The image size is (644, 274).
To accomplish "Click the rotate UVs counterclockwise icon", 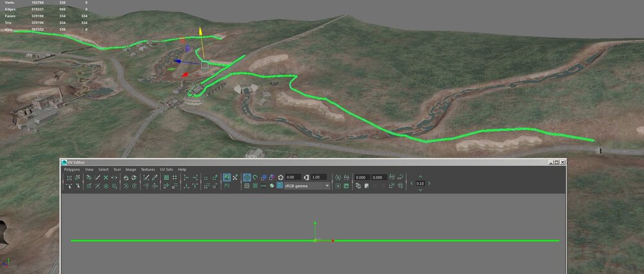I will pos(126,186).
